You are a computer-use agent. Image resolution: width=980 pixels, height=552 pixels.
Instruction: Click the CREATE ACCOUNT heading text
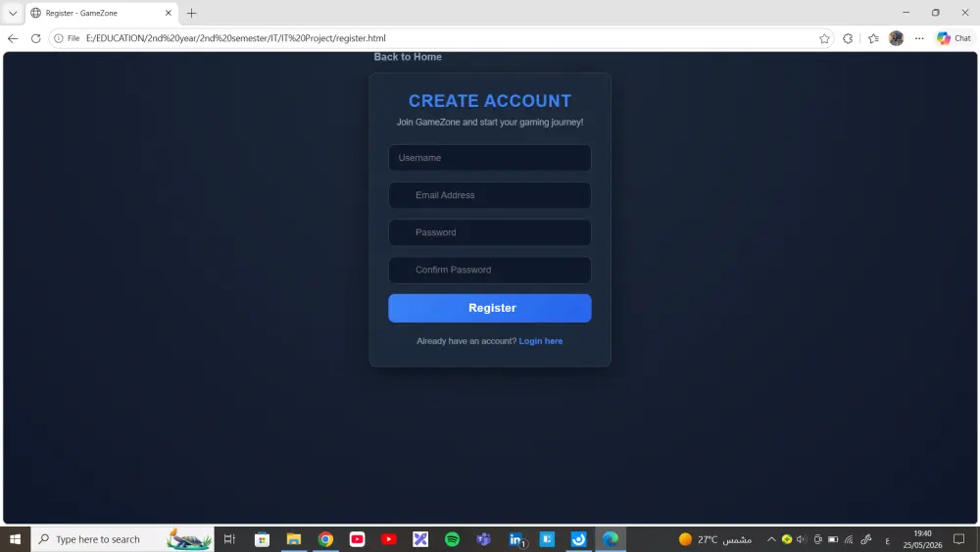(x=490, y=101)
